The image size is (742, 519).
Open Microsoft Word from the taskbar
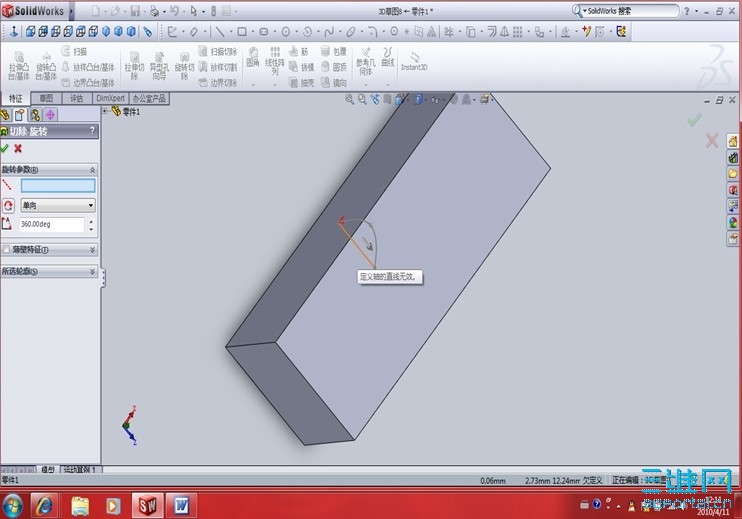pyautogui.click(x=181, y=506)
